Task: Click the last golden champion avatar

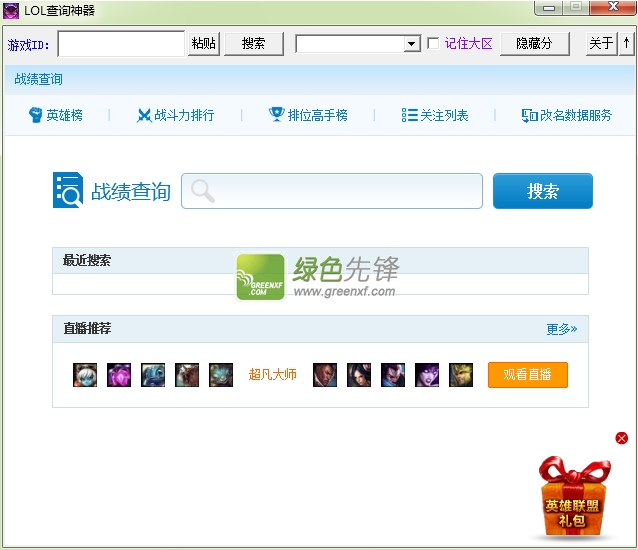Action: pos(461,375)
